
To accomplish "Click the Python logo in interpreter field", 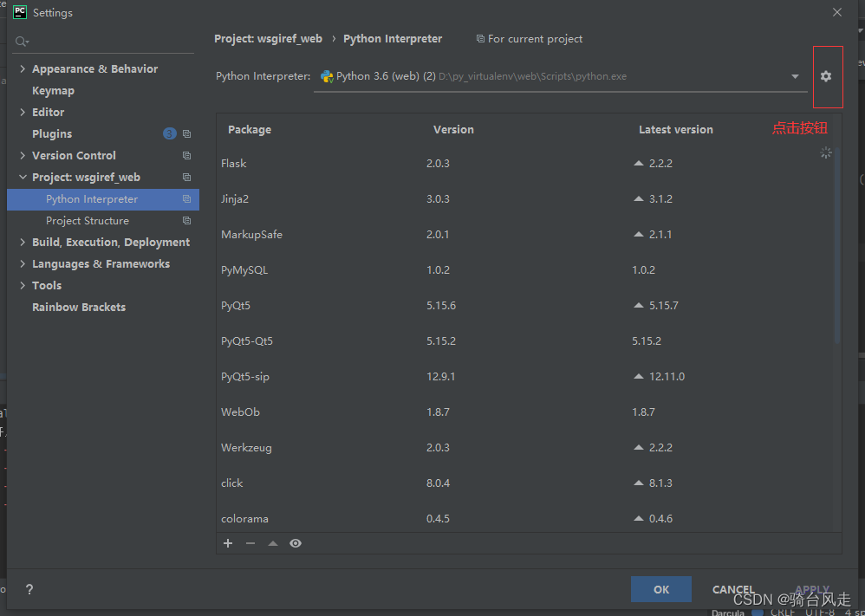I will [x=327, y=76].
